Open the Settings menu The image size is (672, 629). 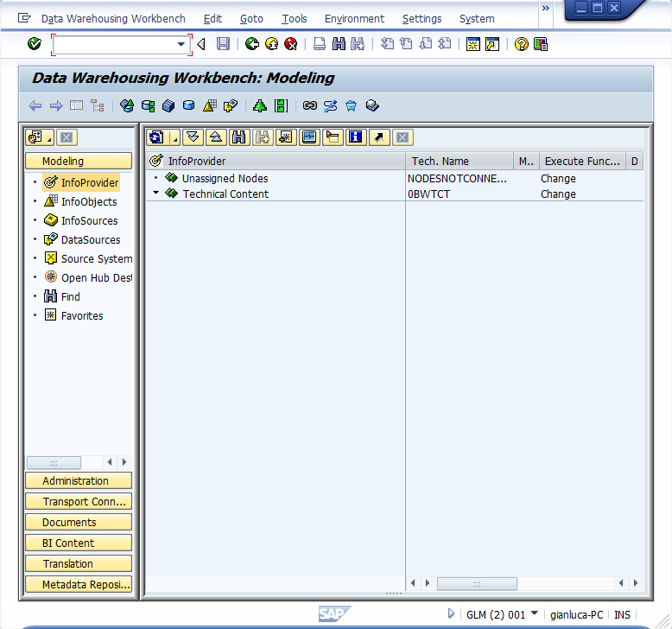coord(422,19)
